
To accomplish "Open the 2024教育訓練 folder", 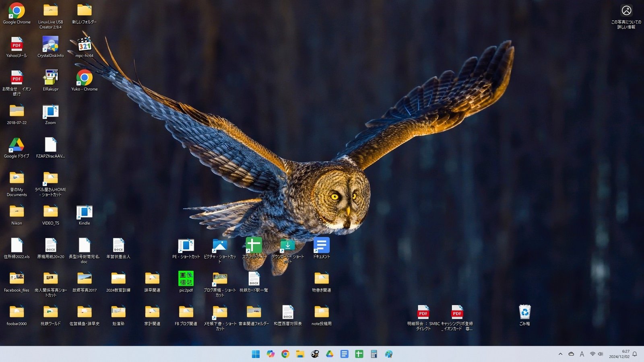I will [118, 282].
